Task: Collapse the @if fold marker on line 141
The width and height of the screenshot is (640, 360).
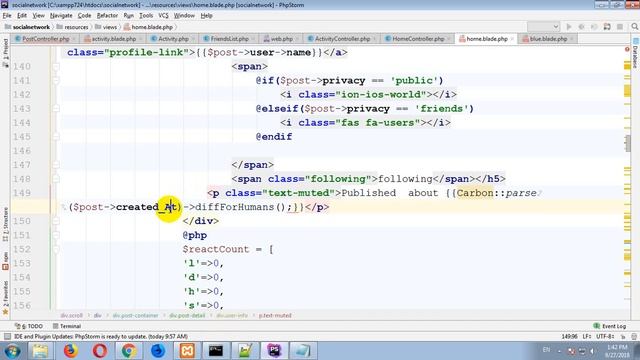Action: 56,80
